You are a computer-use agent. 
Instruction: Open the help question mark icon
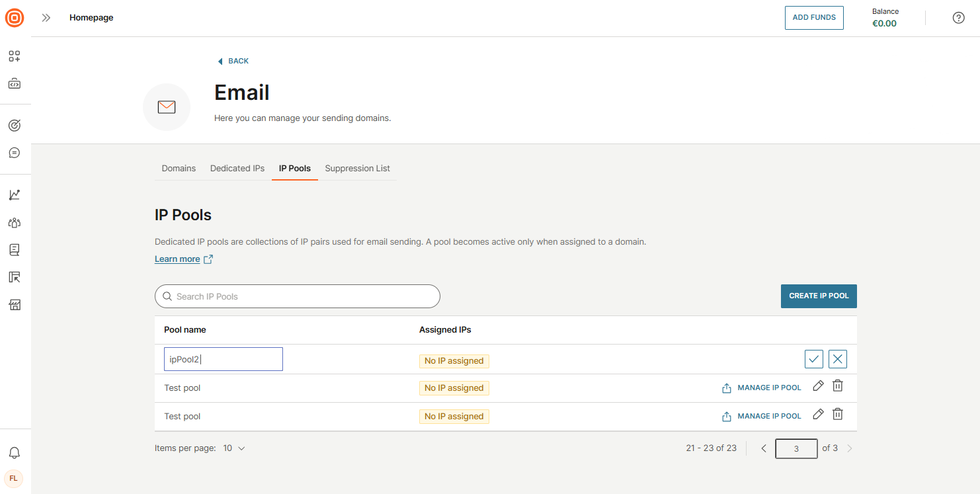pos(958,18)
